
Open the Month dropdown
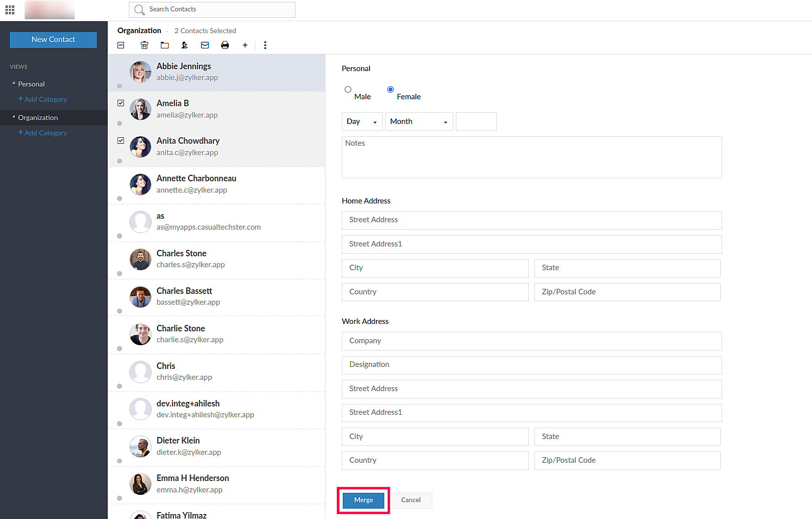(x=419, y=121)
